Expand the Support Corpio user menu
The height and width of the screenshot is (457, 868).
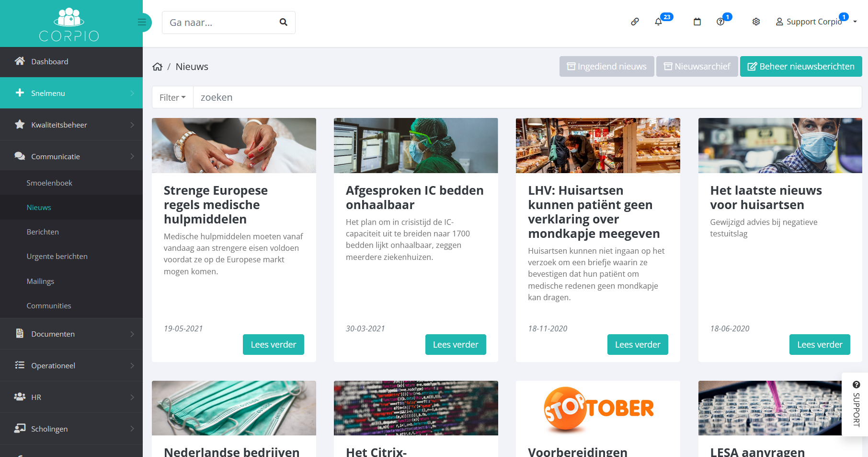pyautogui.click(x=816, y=22)
